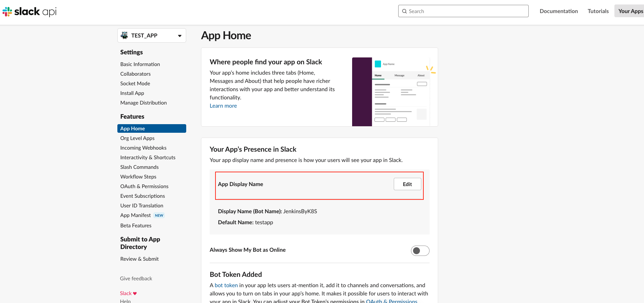Click the Help footer link
Viewport: 644px width, 303px height.
pos(125,301)
